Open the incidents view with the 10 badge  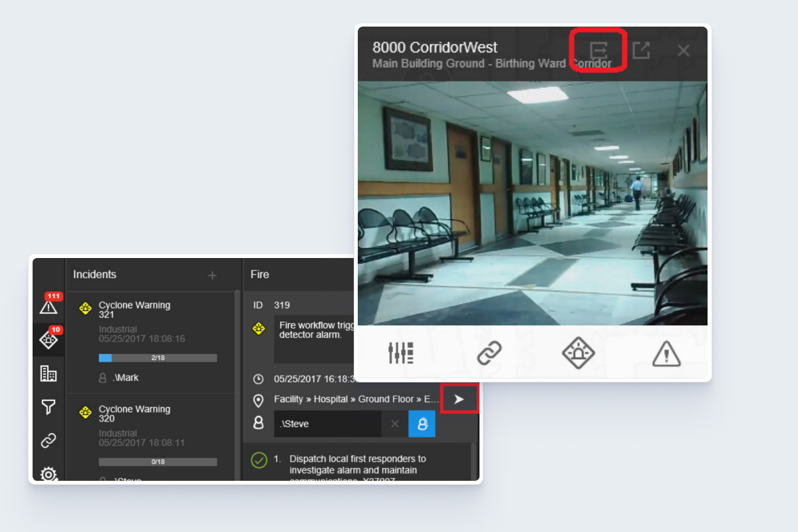[49, 339]
